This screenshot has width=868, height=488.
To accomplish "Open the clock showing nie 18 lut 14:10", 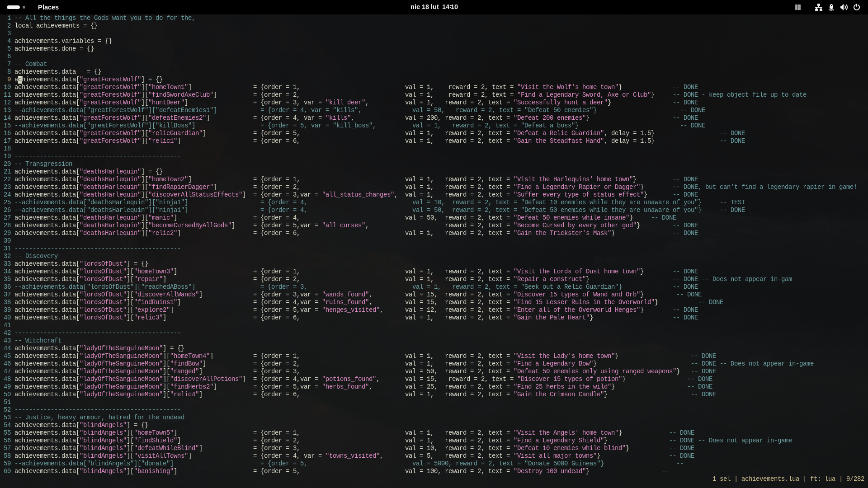I will 434,7.
